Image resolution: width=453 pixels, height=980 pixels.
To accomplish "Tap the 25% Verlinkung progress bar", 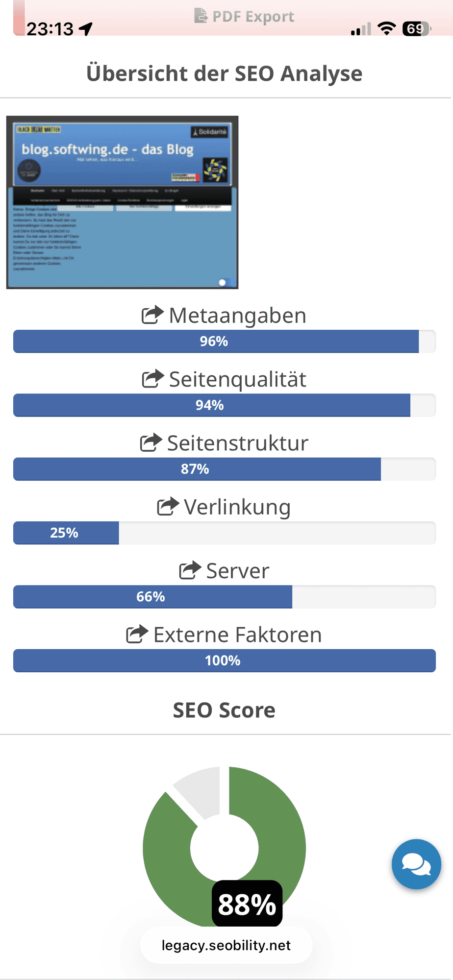I will point(66,533).
